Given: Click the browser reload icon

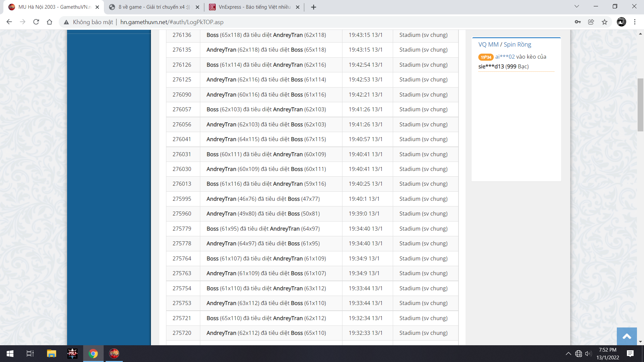Looking at the screenshot, I should click(36, 22).
